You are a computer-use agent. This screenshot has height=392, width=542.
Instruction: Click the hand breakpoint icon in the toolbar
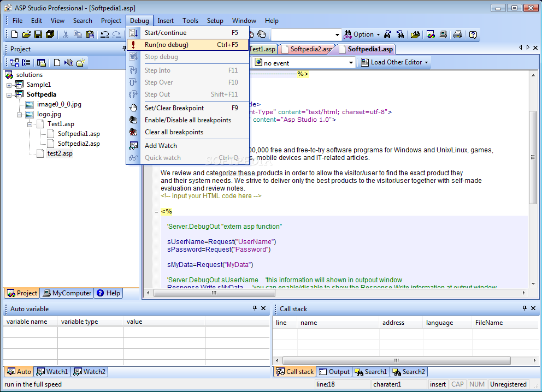click(x=262, y=34)
